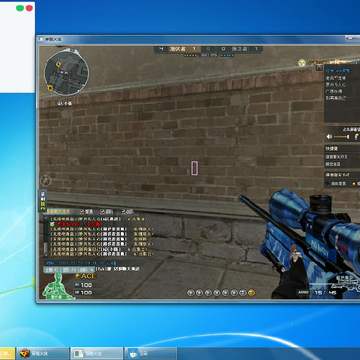
Task: Toggle the second chat filter checkbox
Action: [102, 211]
